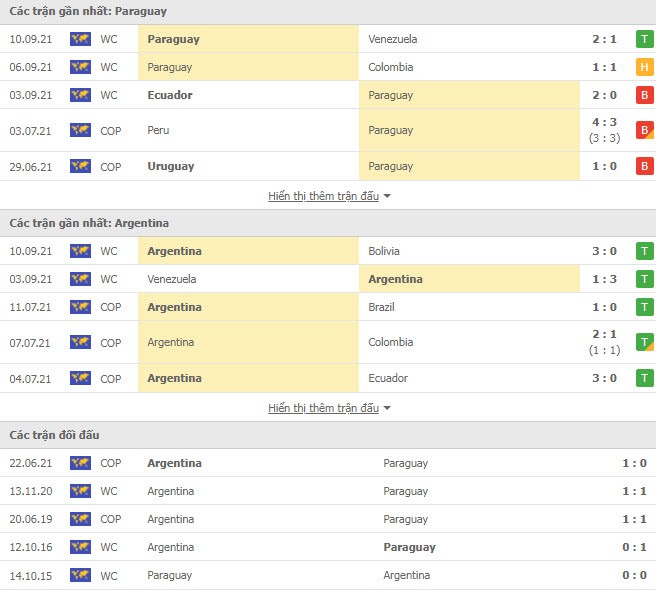Image resolution: width=656 pixels, height=591 pixels.
Task: Click the green T badge for Paraguay–Venezuela
Action: click(645, 39)
